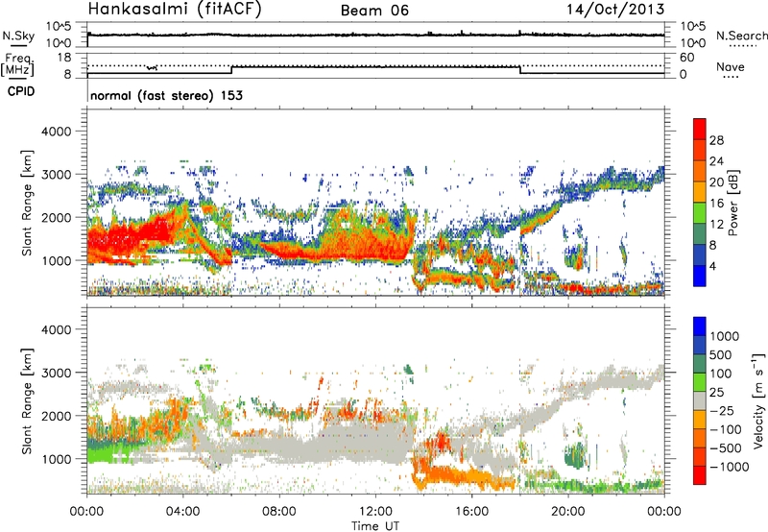The width and height of the screenshot is (768, 532).
Task: Click the CPID label
Action: click(21, 91)
